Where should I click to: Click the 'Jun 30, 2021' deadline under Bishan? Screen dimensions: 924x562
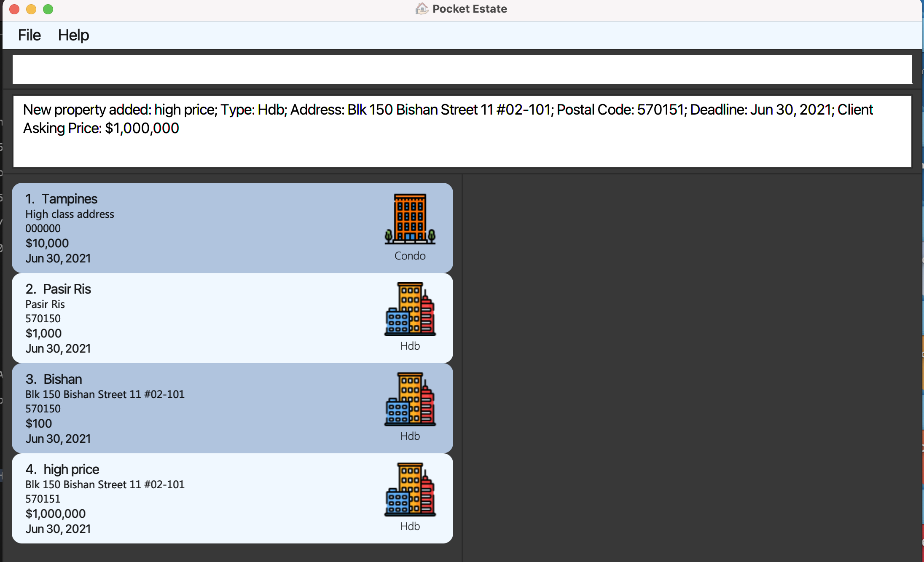coord(58,439)
